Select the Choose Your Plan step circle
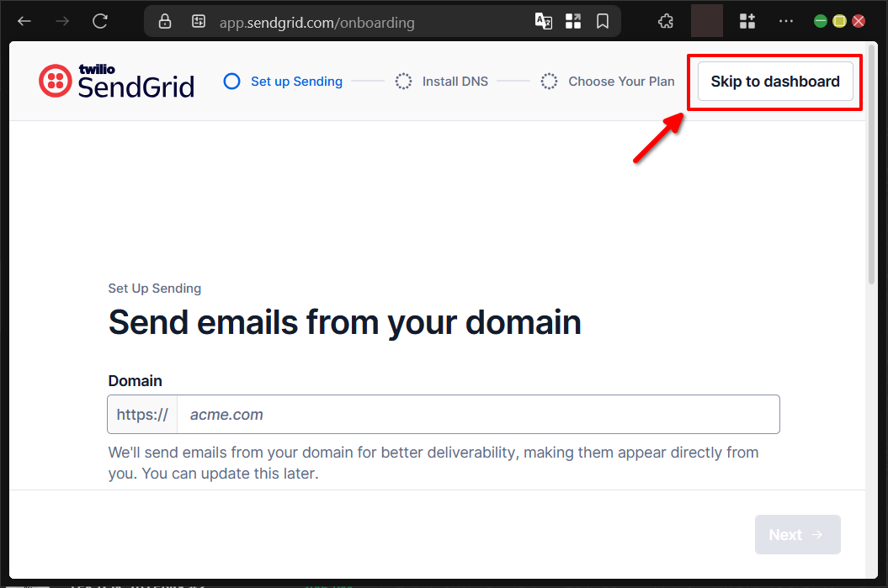This screenshot has width=888, height=588. click(x=550, y=81)
